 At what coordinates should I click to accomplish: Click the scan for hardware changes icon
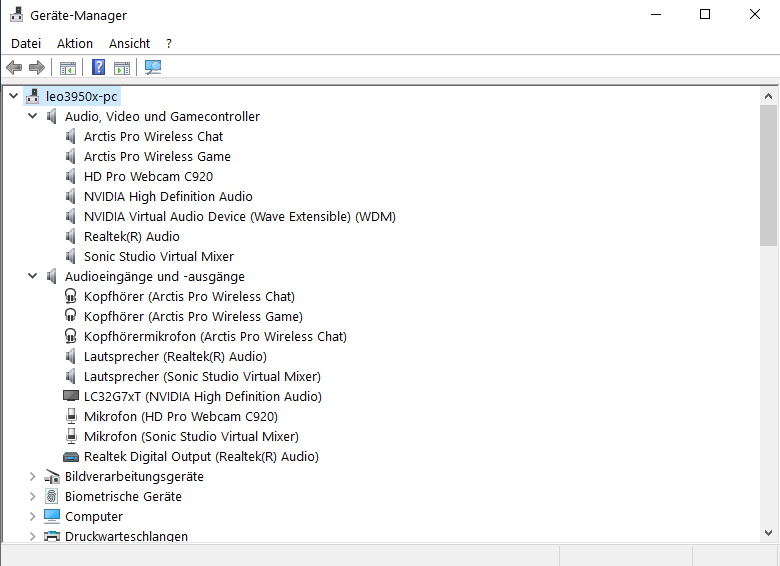[153, 67]
